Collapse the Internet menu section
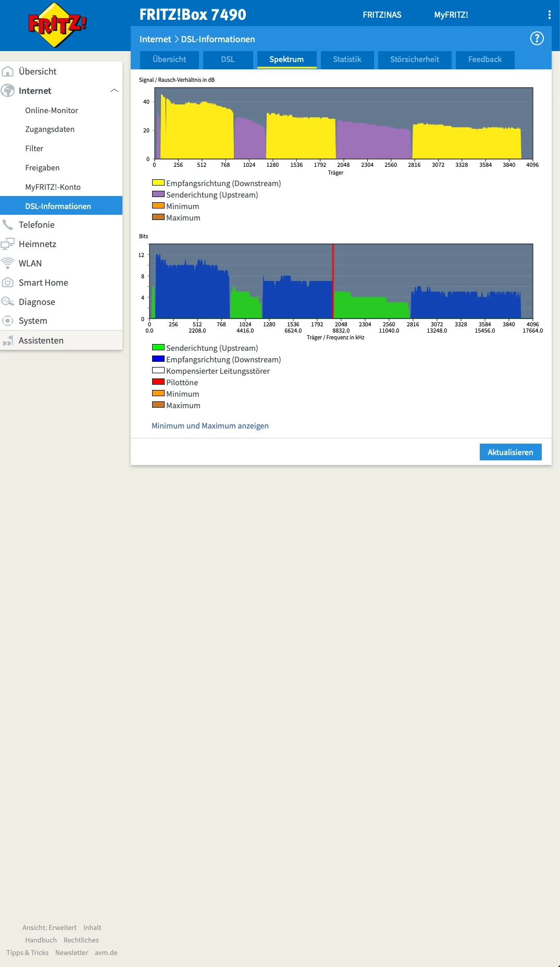This screenshot has width=560, height=967. [114, 91]
